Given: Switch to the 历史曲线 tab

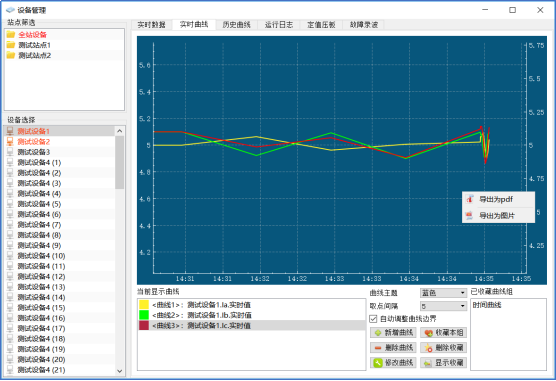Looking at the screenshot, I should coord(236,24).
